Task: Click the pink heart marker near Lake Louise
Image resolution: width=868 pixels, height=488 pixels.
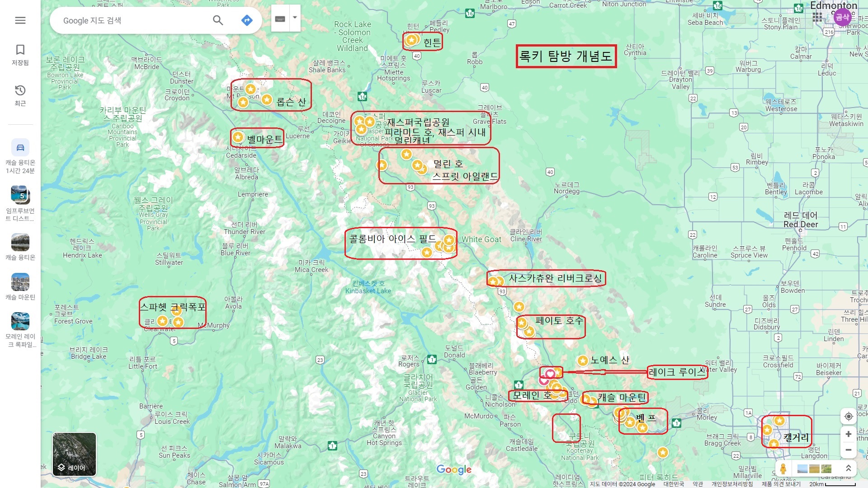Action: point(550,374)
